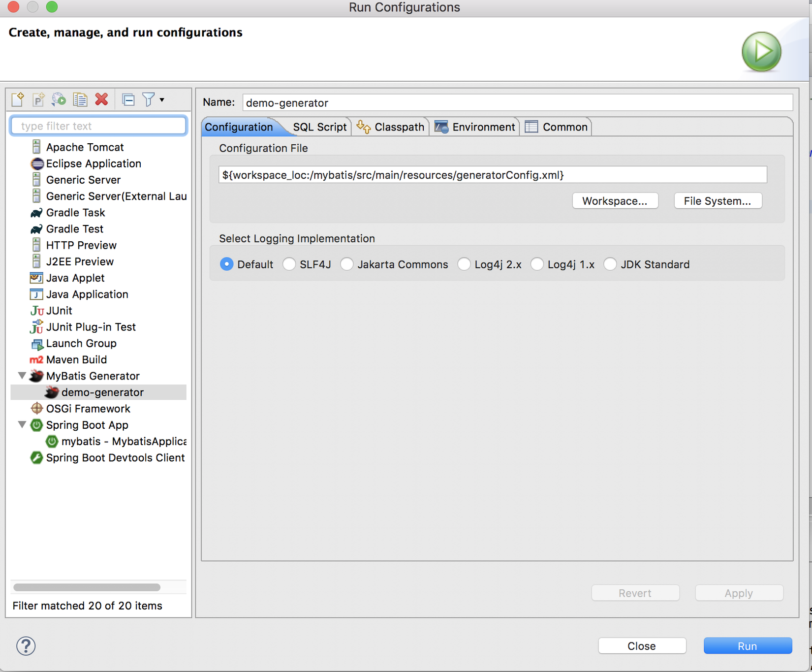This screenshot has height=672, width=812.
Task: Select the Log4j 1.x logging option
Action: (x=537, y=264)
